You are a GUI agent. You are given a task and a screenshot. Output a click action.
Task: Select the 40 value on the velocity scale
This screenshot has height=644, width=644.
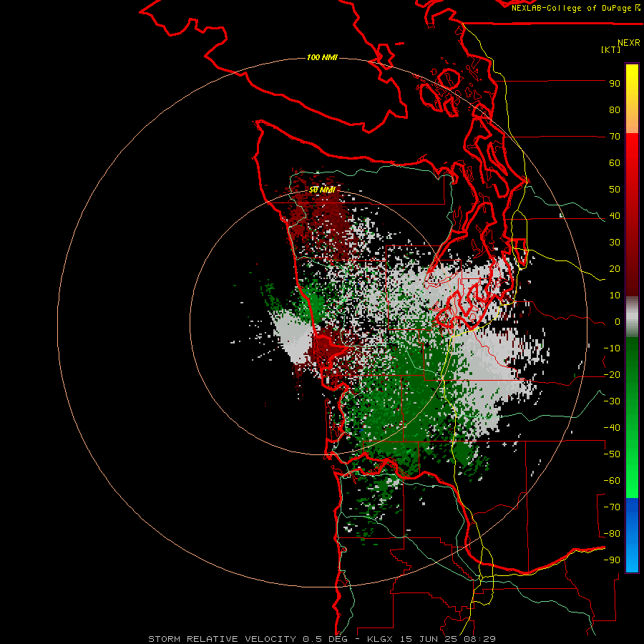[615, 216]
